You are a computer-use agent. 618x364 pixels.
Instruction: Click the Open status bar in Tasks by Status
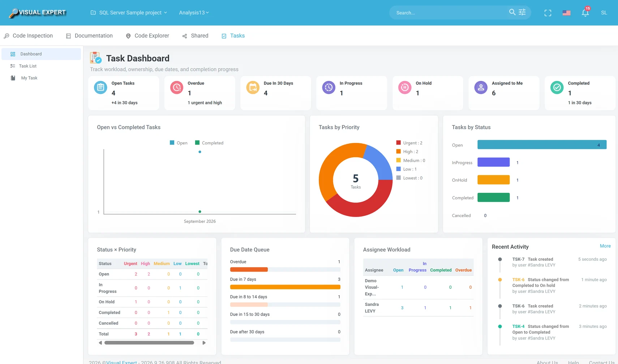pyautogui.click(x=542, y=145)
